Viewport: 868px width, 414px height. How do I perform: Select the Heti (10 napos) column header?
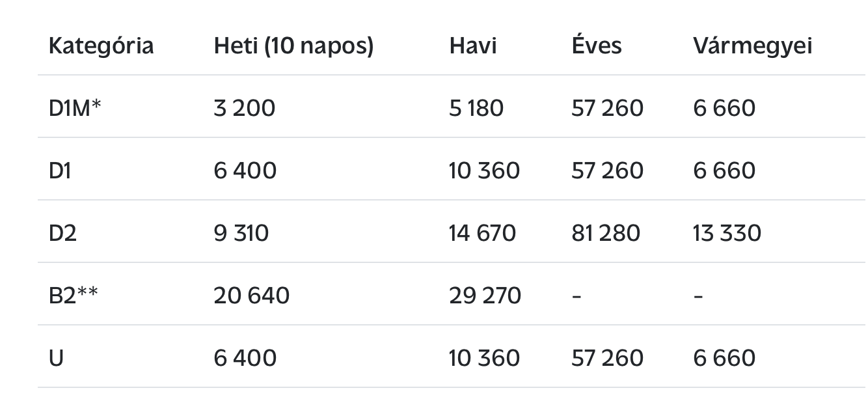[293, 46]
